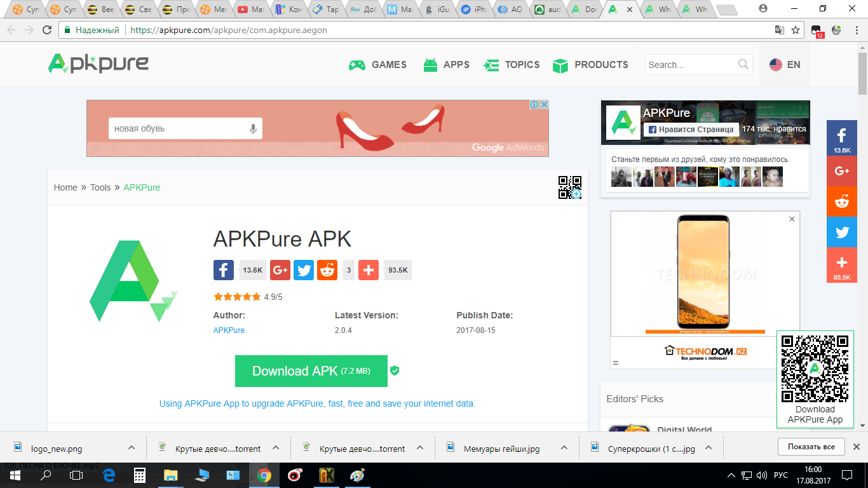This screenshot has width=868, height=488.
Task: Click the 'Нравится Страница' Facebook button
Action: [691, 129]
